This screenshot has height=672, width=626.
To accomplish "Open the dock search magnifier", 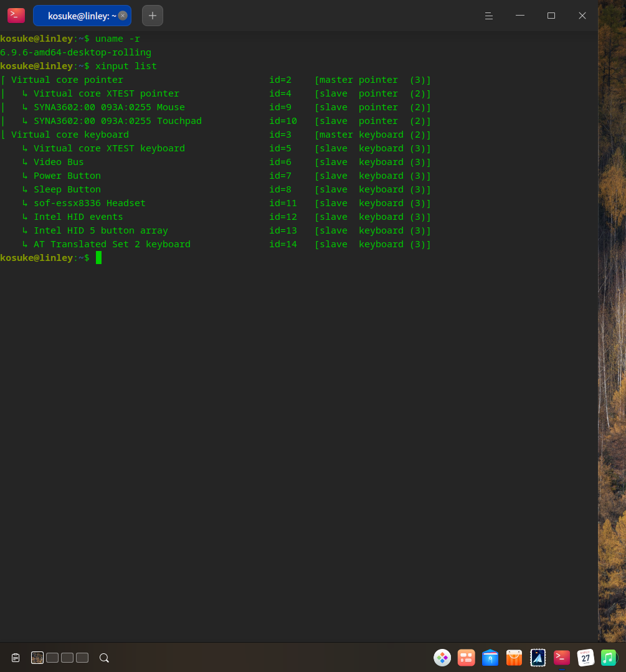I will (104, 658).
